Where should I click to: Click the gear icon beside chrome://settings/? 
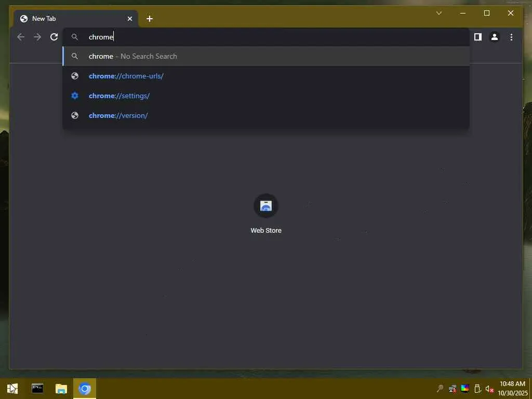click(x=75, y=96)
